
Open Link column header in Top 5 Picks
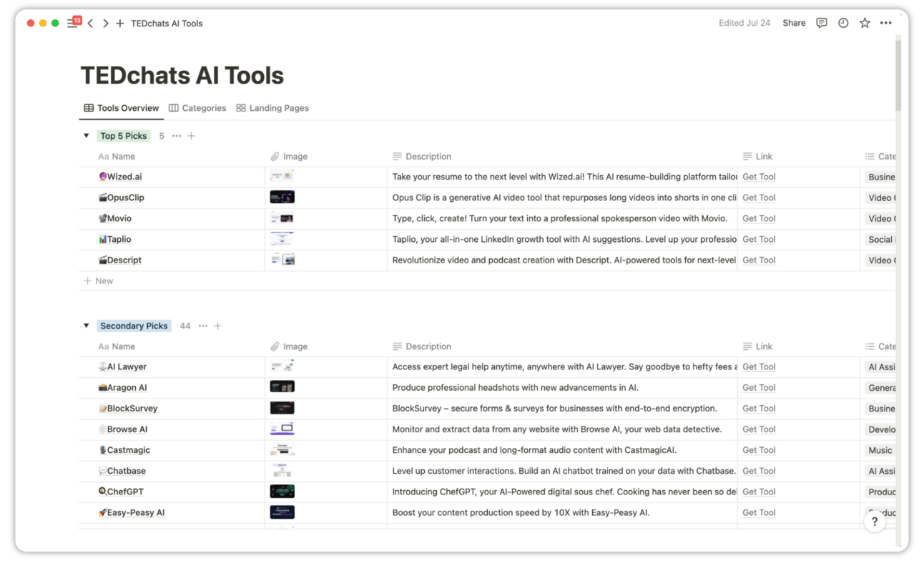[757, 157]
